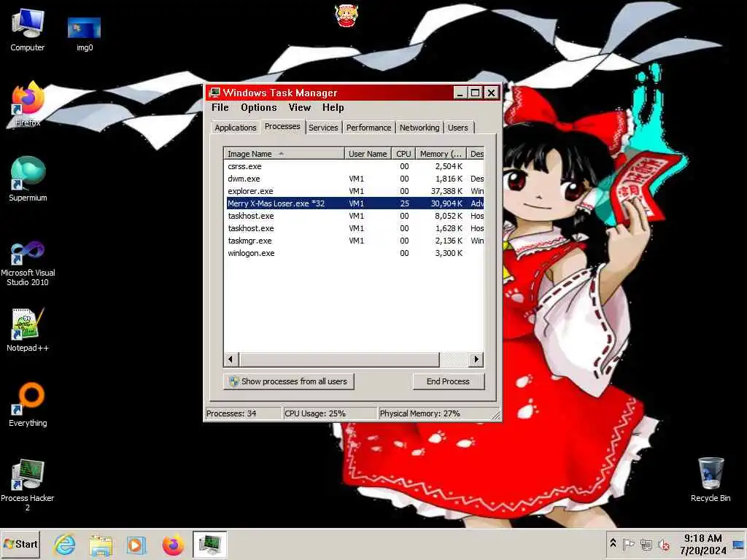Open Windows Explorer folder icon in taskbar
The height and width of the screenshot is (560, 747).
click(x=101, y=544)
